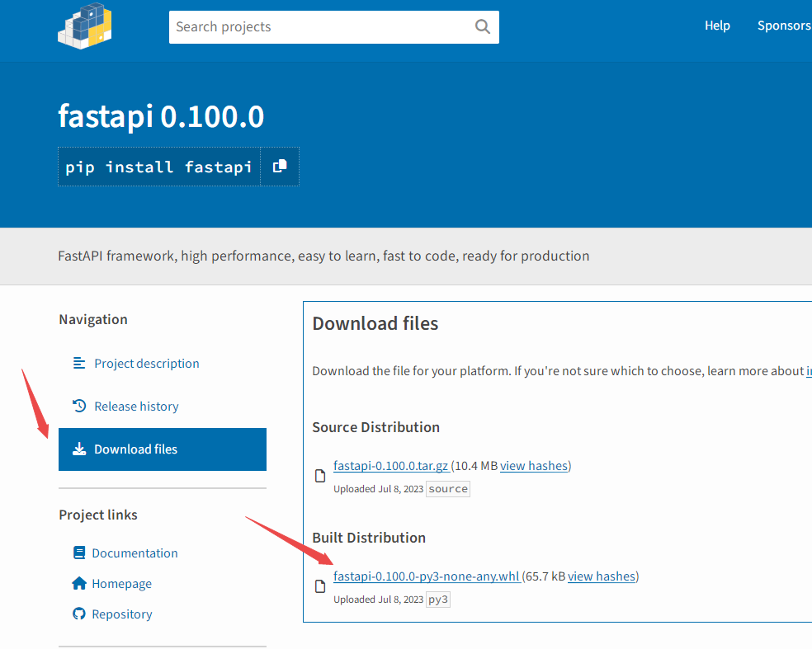View hashes for the tar.gz file
The height and width of the screenshot is (649, 812).
point(534,466)
